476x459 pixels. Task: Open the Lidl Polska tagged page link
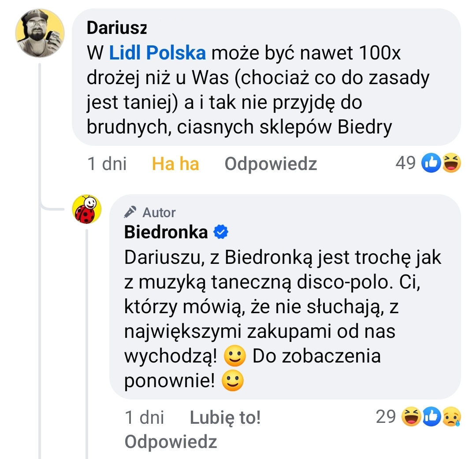coord(157,53)
